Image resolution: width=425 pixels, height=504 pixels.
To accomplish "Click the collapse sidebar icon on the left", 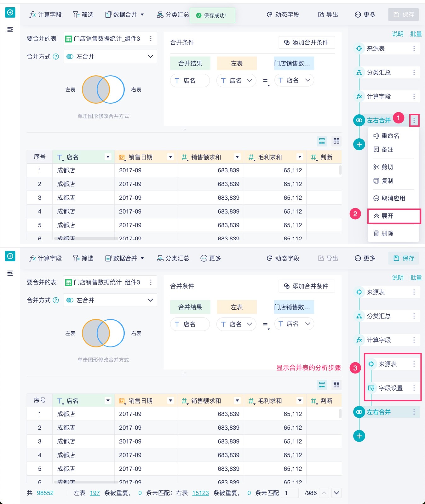I will click(10, 30).
